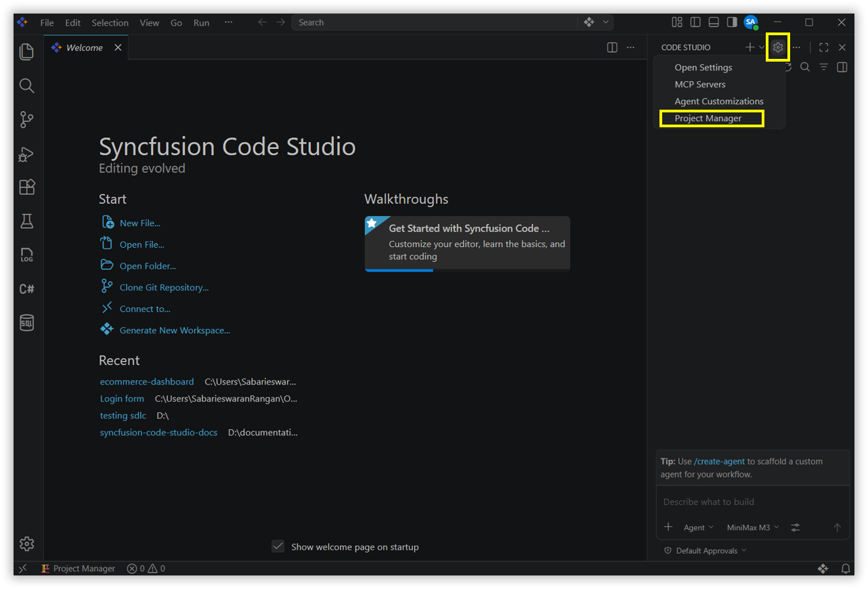Open remote window indicator in status bar
Viewport: 868px width, 589px height.
pos(22,569)
